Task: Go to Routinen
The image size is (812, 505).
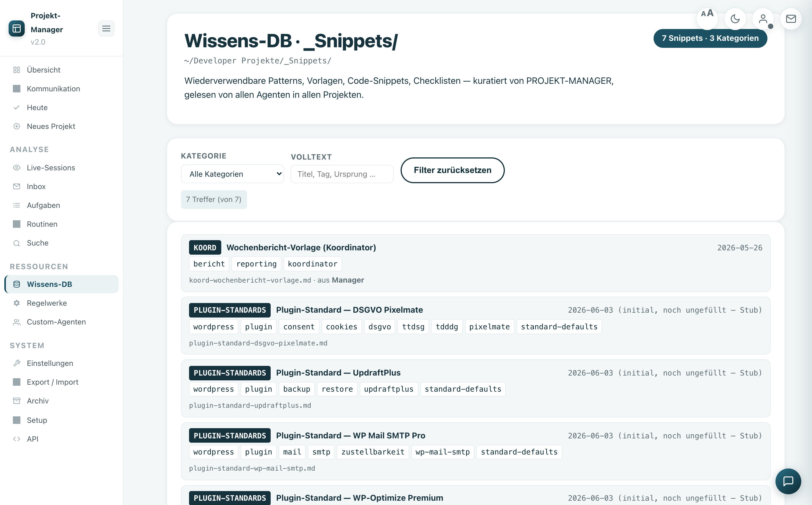Action: [62, 224]
